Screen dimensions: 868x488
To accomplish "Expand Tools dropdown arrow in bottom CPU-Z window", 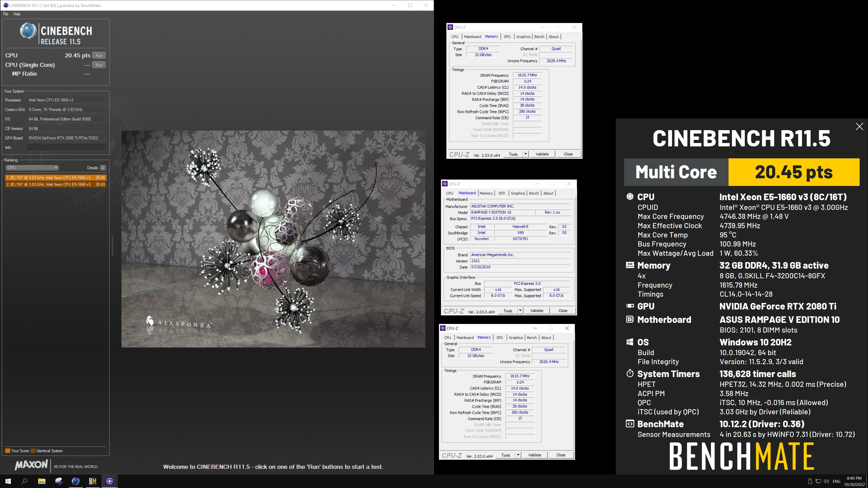I will (x=518, y=455).
